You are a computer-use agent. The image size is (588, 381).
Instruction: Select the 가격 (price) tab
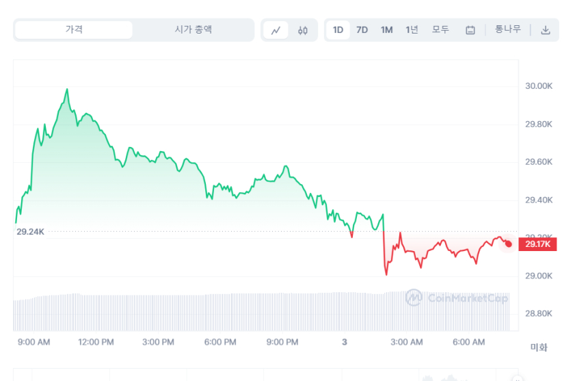74,30
